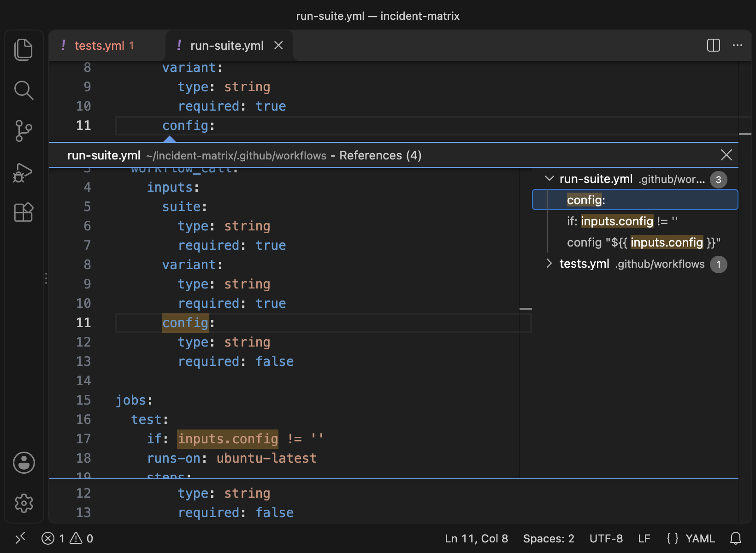
Task: Open the Run and Debug view
Action: click(24, 172)
